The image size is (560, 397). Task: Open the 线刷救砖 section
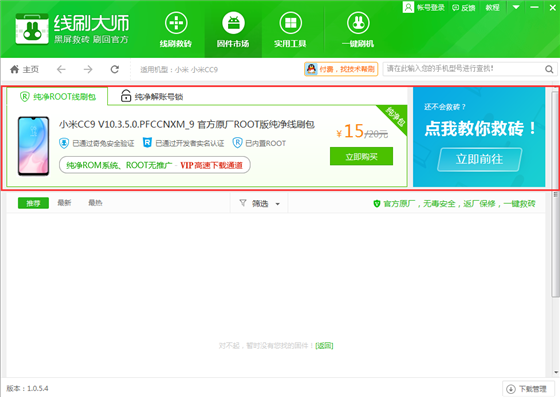pos(176,30)
